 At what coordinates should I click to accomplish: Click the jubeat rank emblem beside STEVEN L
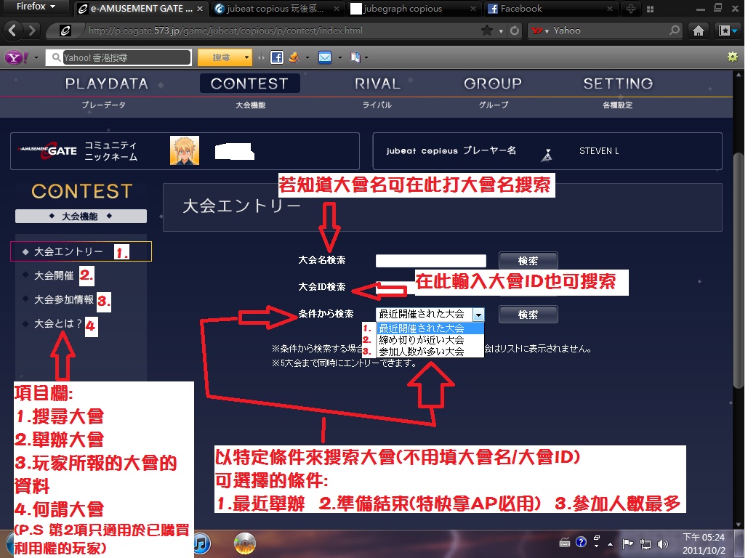pos(547,155)
